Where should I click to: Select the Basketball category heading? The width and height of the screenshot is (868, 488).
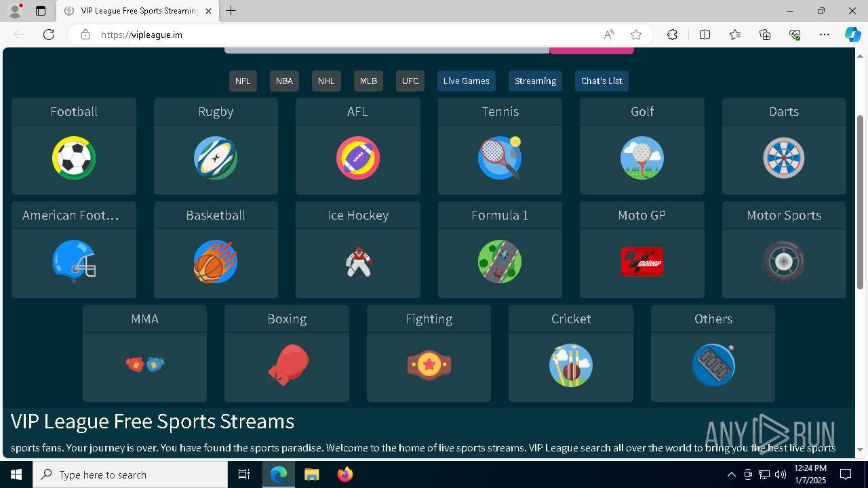pyautogui.click(x=216, y=215)
